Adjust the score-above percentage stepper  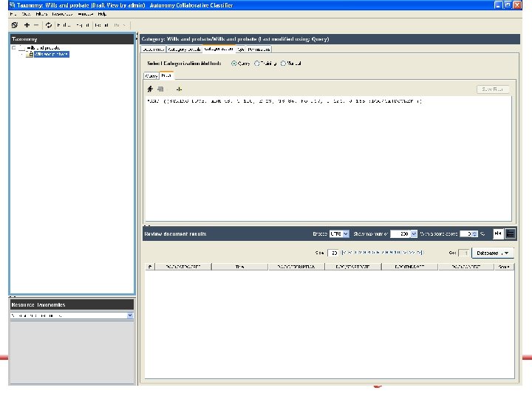point(474,233)
